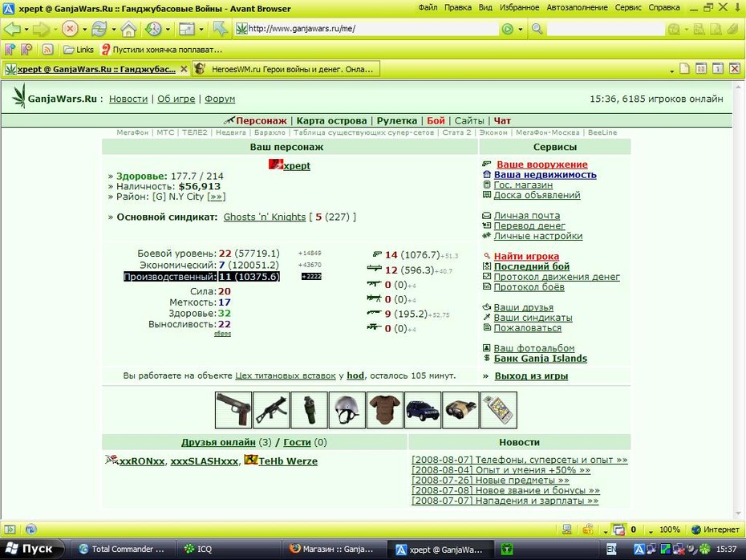Click the Go button beside address bar
This screenshot has height=560, width=746.
pyautogui.click(x=508, y=29)
